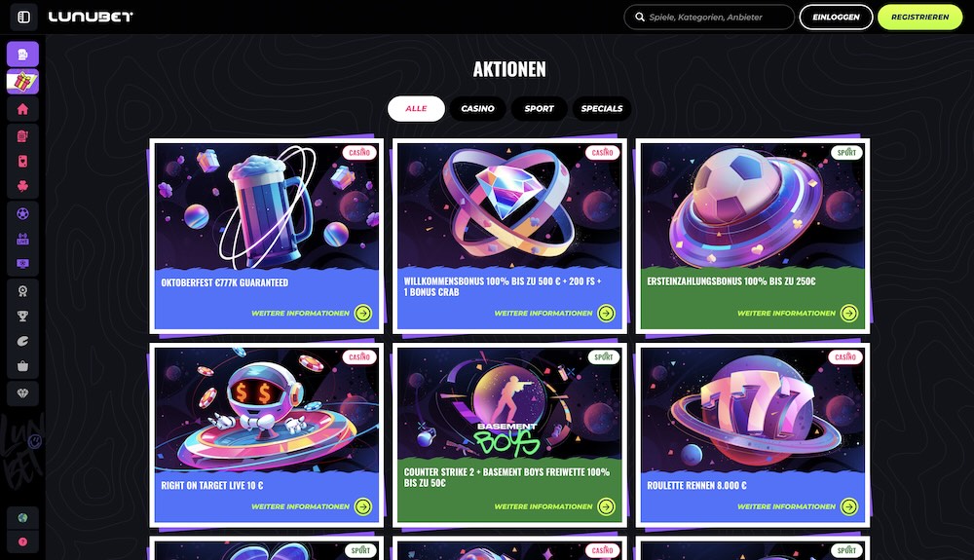974x560 pixels.
Task: Click the diamond VIP icon
Action: pyautogui.click(x=23, y=393)
